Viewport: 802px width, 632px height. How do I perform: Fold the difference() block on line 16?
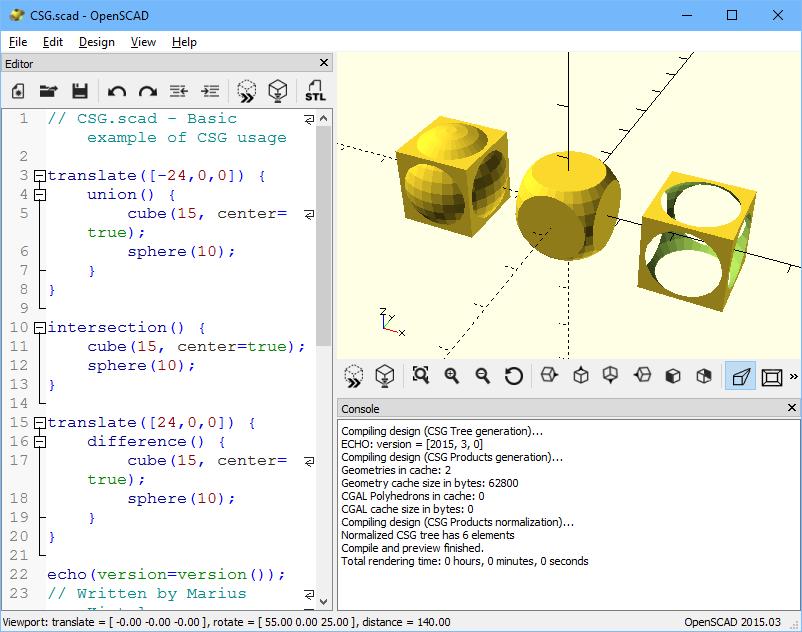(40, 442)
